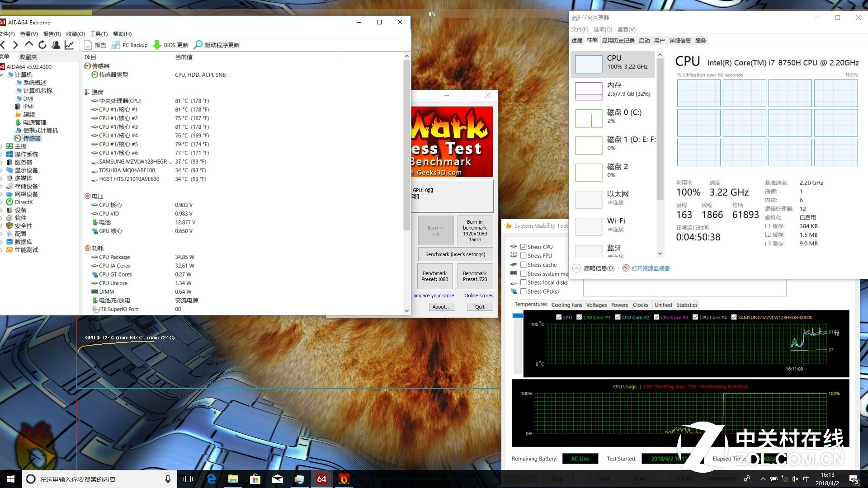Toggle CPU Core #2 graph checkbox
Screen dimensions: 868x488
[618, 317]
